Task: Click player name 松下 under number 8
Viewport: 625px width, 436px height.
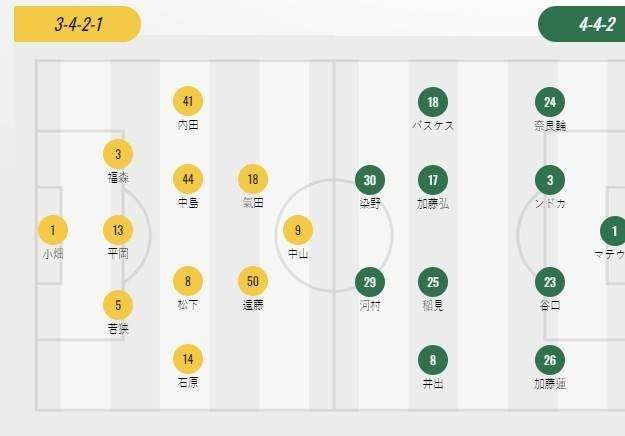Action: click(x=187, y=304)
